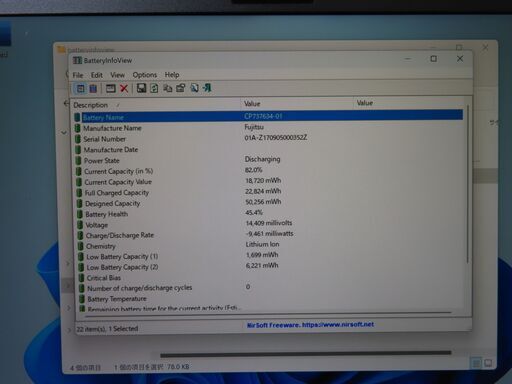Click battery icon on Critical Bias row
The image size is (512, 384).
click(81, 278)
